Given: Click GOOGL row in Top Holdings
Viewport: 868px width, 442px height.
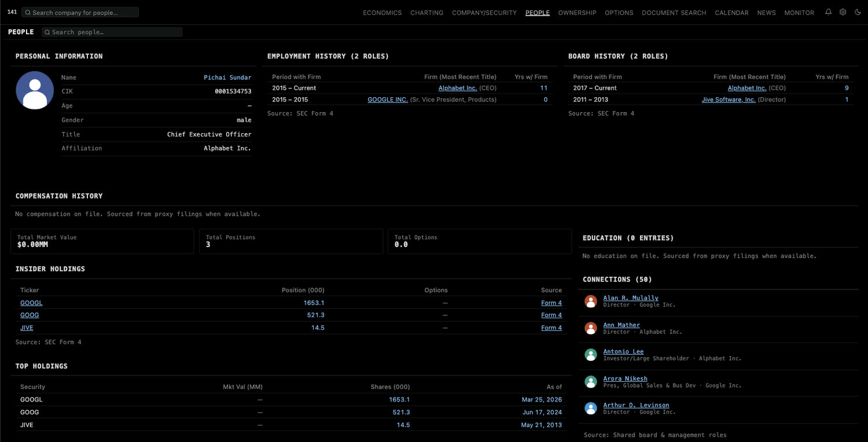Looking at the screenshot, I should [291, 400].
